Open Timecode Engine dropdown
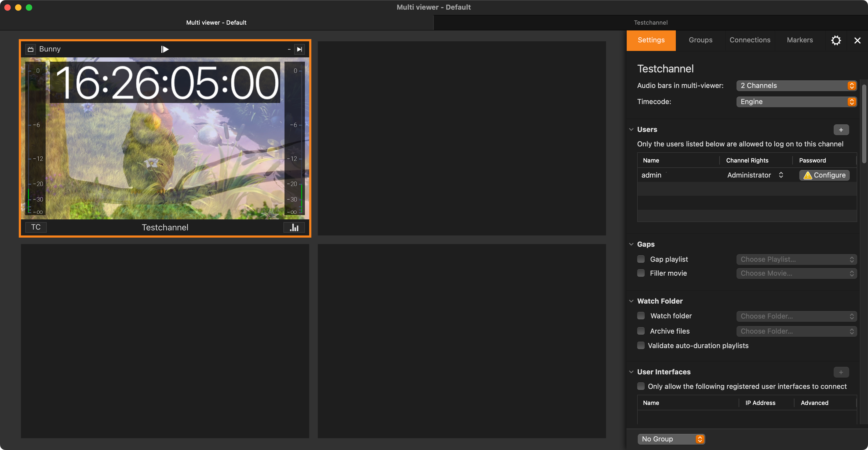Viewport: 868px width, 450px height. tap(796, 102)
